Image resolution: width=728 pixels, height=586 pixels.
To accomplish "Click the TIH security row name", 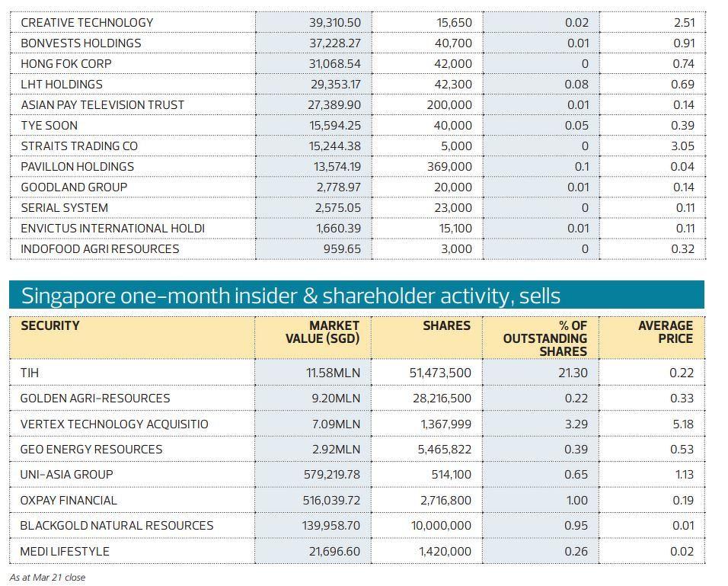I will (x=30, y=373).
